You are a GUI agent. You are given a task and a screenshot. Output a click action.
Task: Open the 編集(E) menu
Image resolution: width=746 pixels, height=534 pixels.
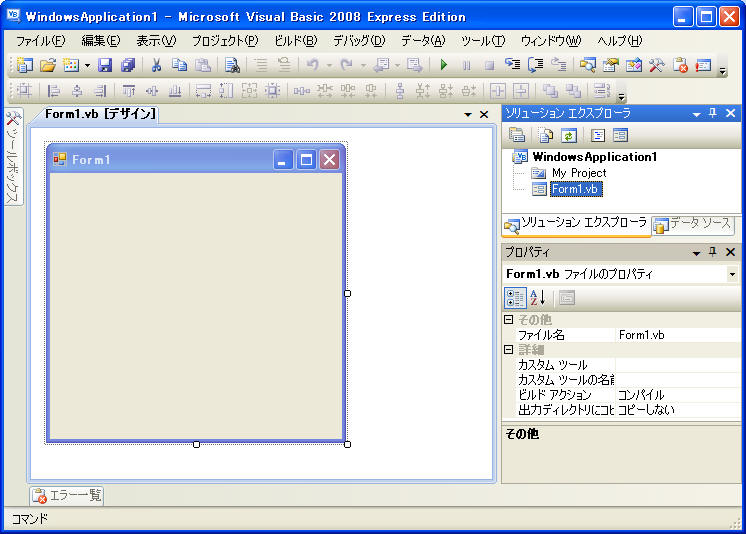point(101,41)
